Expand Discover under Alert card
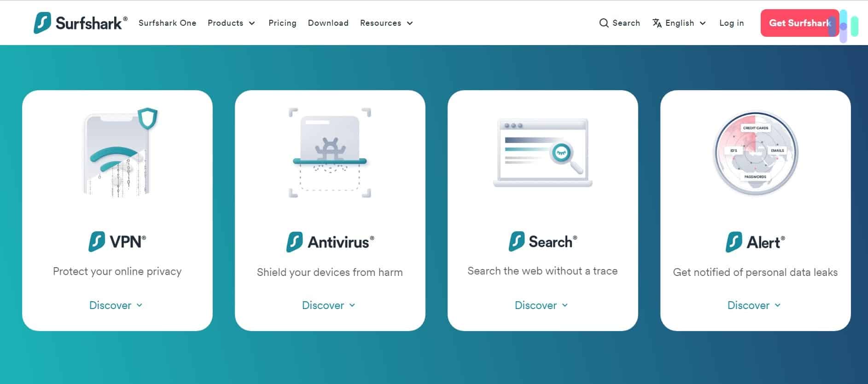The width and height of the screenshot is (868, 384). (x=754, y=305)
